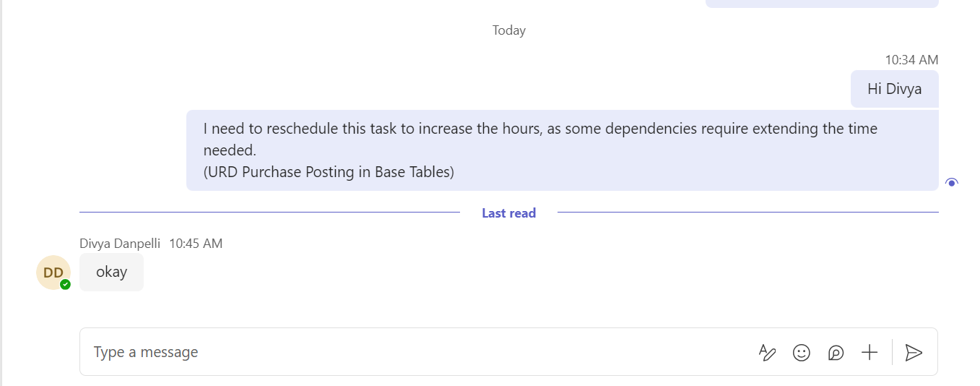
Task: Click the Last read divider label
Action: tap(508, 213)
